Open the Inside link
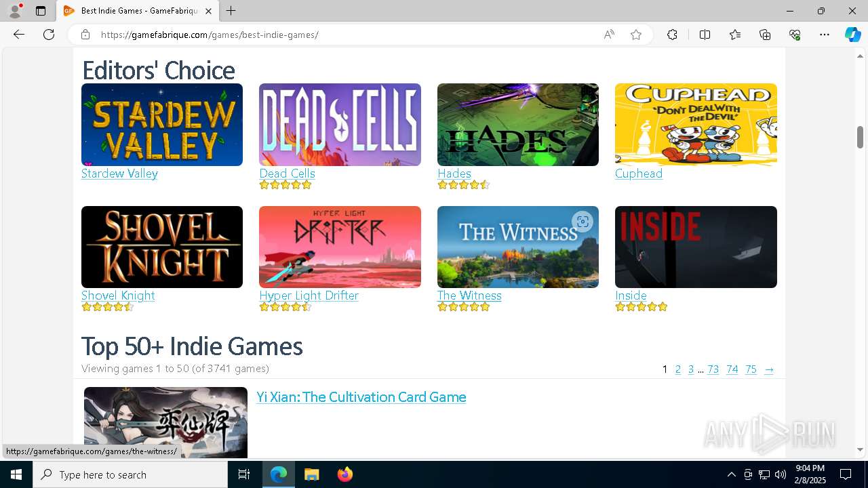Viewport: 868px width, 488px height. click(x=631, y=296)
